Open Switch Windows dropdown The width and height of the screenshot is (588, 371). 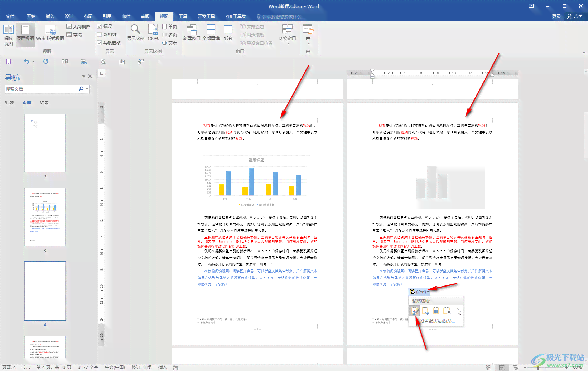pos(287,34)
